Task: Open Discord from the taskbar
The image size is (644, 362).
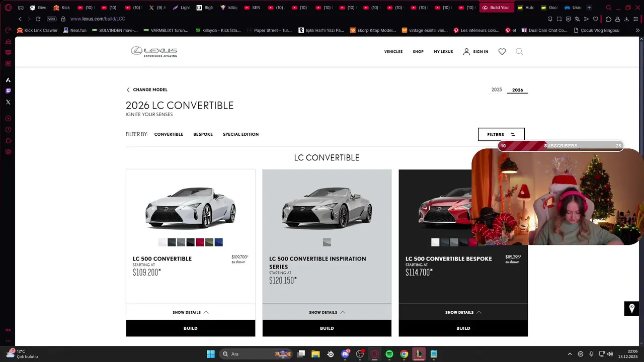Action: (345, 354)
